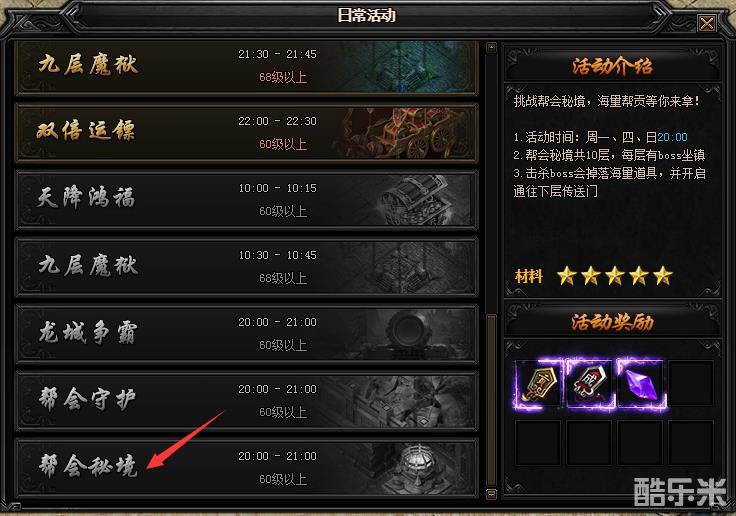Select the 10:30 九层魔狱 activity
Screen dimensions: 736x516
tap(247, 267)
